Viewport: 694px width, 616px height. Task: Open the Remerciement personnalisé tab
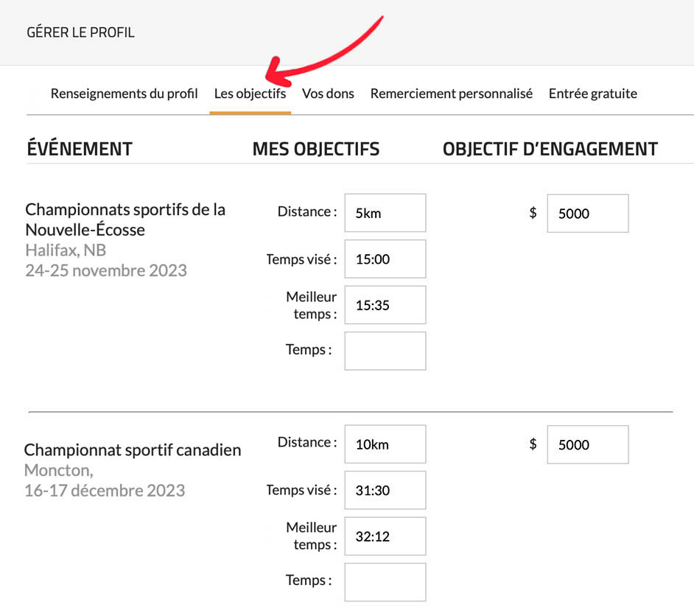pos(451,94)
